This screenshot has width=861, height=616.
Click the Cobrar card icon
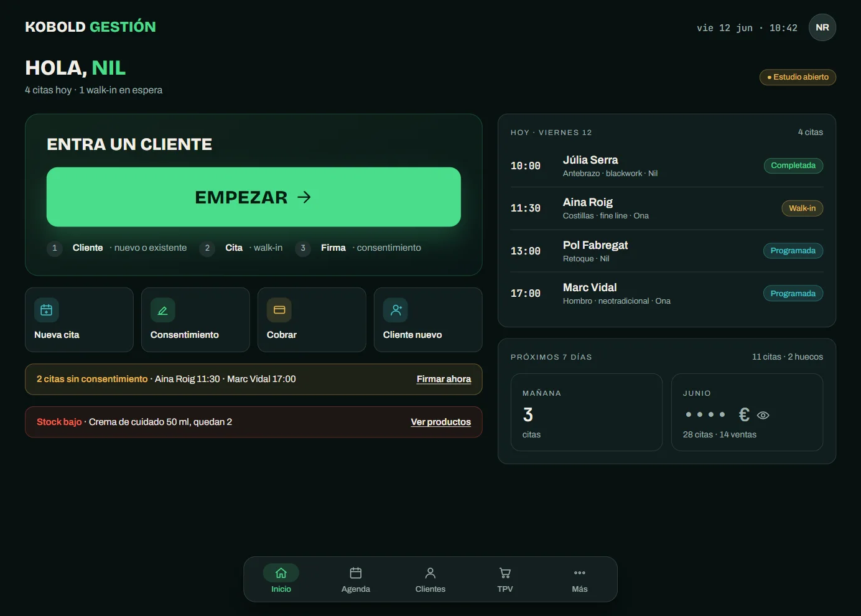(279, 310)
